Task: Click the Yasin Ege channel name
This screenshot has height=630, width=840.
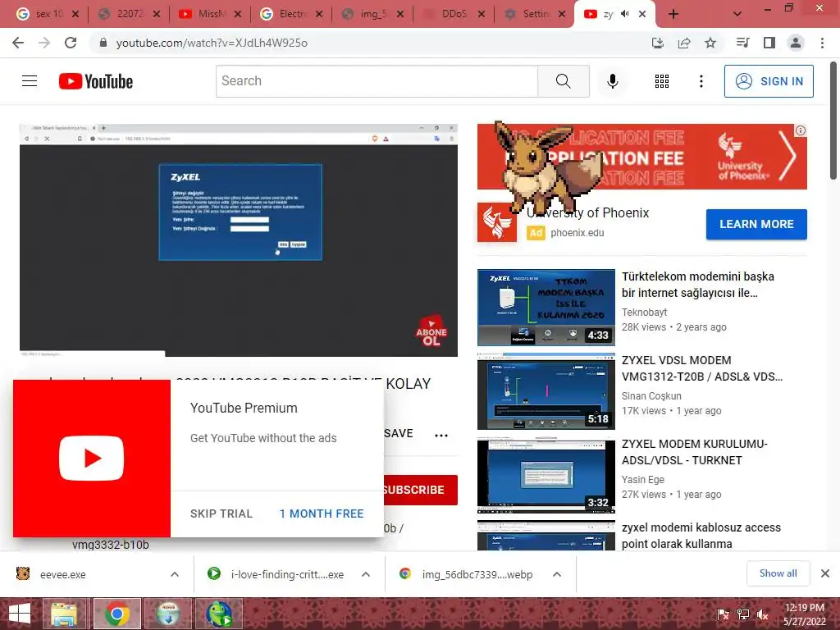Action: pos(643,479)
